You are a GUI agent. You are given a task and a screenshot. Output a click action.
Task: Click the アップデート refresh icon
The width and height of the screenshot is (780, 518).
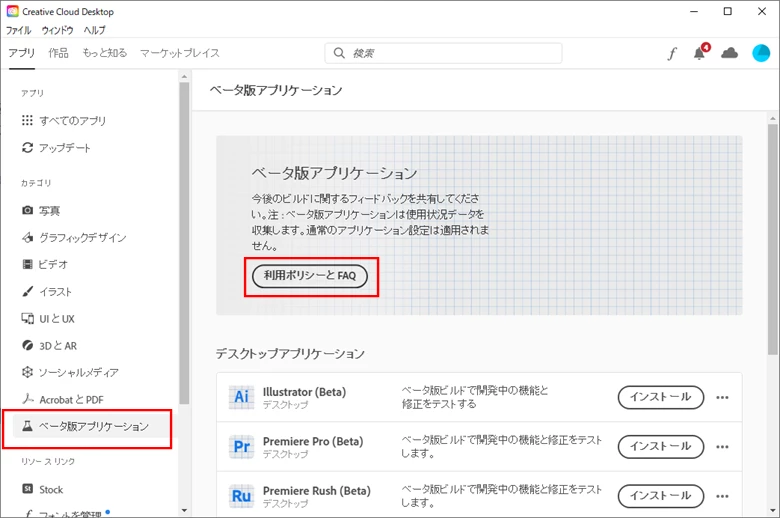(27, 148)
